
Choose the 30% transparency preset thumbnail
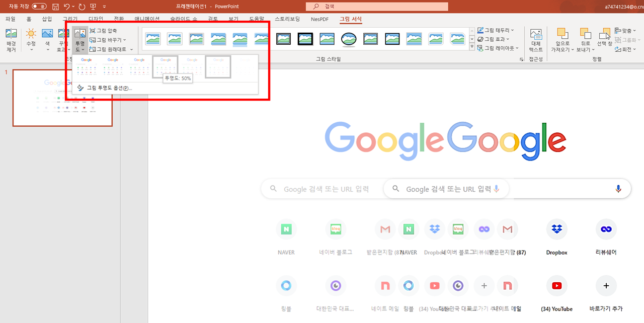tap(139, 67)
